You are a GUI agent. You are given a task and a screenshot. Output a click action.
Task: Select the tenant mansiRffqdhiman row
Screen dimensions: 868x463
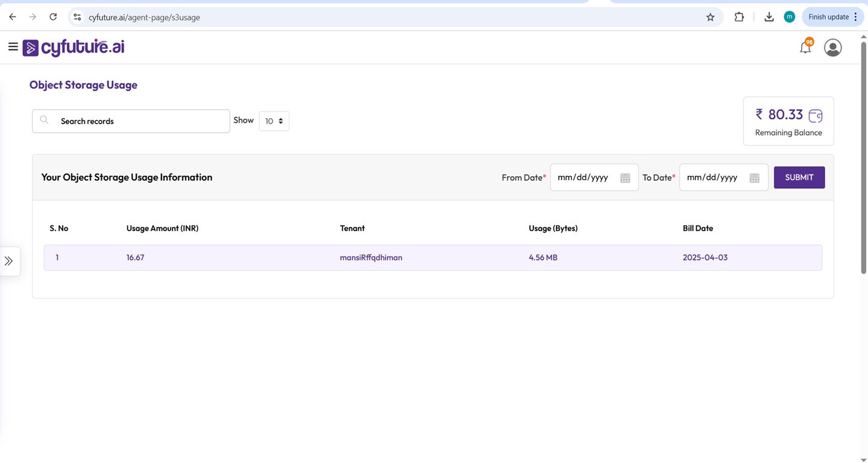click(371, 257)
